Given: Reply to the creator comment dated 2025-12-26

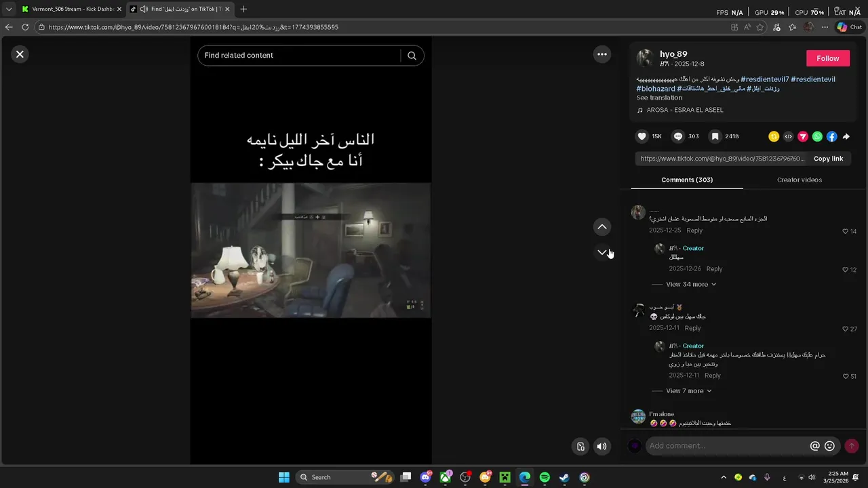Looking at the screenshot, I should pos(714,269).
